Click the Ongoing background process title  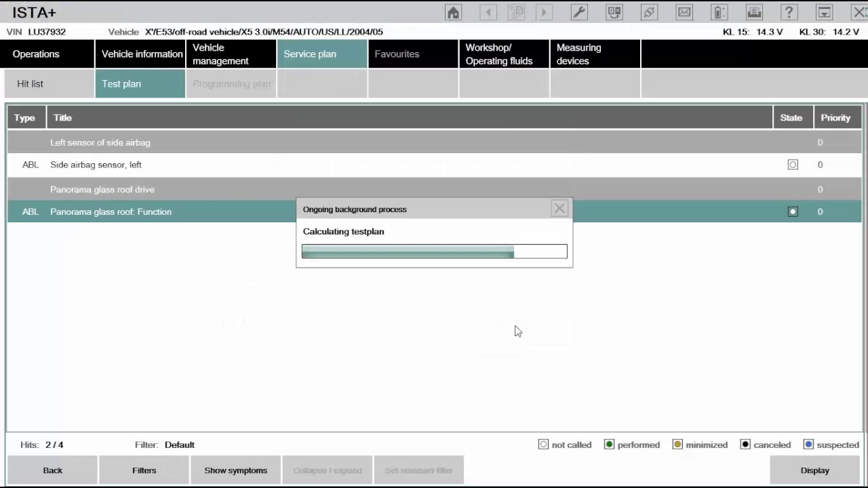pos(355,209)
